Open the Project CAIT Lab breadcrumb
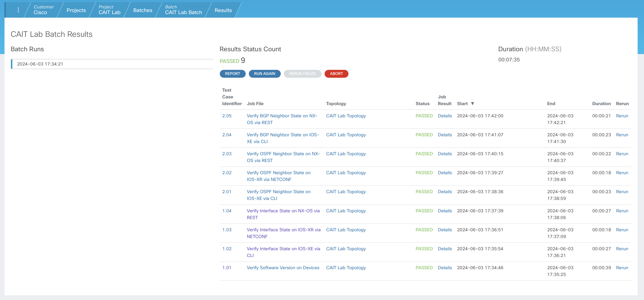644x300 pixels. click(109, 10)
